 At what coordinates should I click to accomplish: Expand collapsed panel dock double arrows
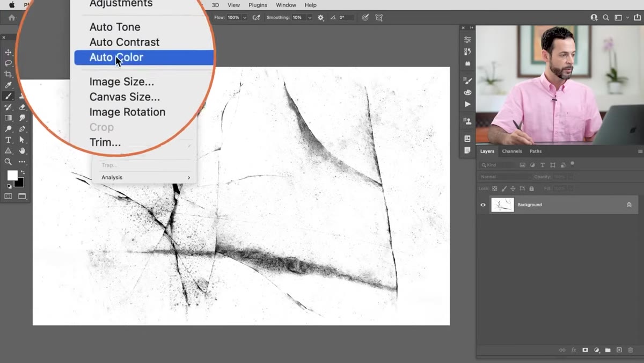(471, 28)
